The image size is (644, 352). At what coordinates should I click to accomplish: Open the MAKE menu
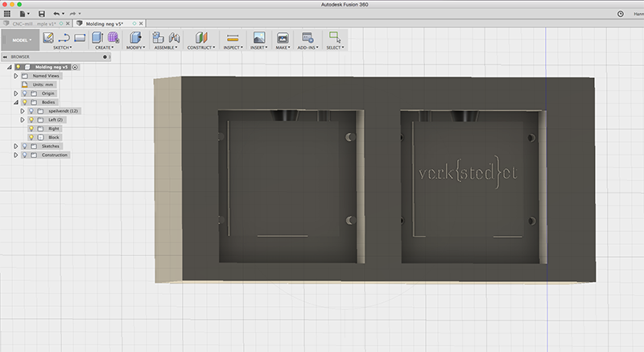point(283,48)
